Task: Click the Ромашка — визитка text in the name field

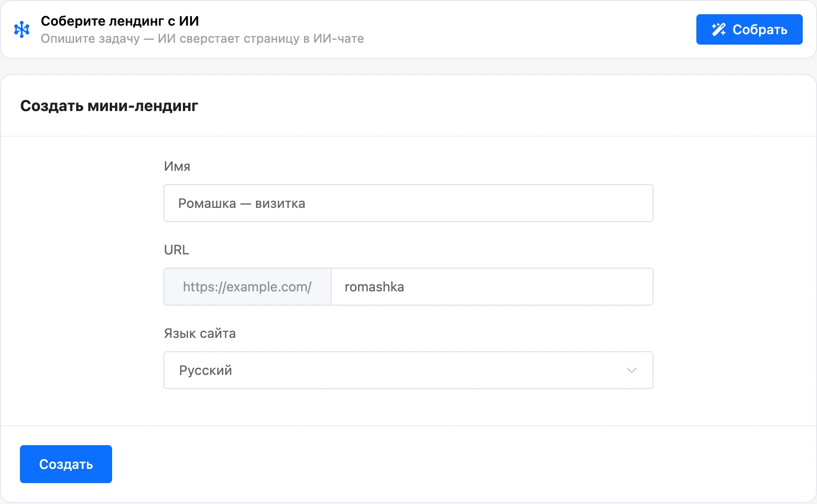Action: tap(242, 203)
